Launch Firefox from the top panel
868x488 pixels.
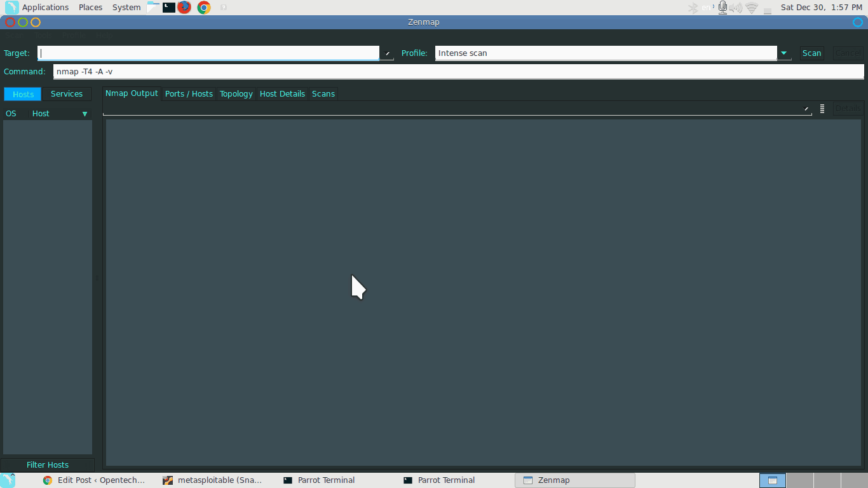(x=184, y=8)
